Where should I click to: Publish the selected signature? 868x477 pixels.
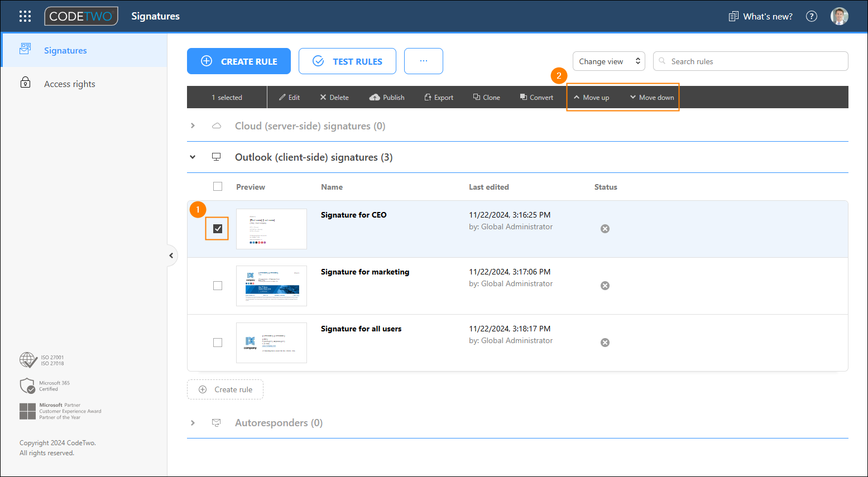387,97
